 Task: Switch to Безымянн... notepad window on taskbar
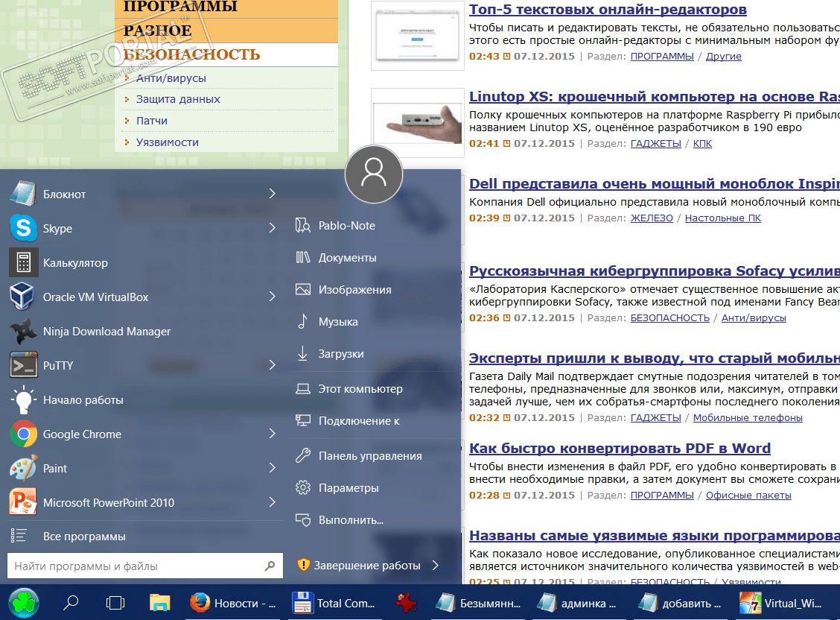pos(478,603)
